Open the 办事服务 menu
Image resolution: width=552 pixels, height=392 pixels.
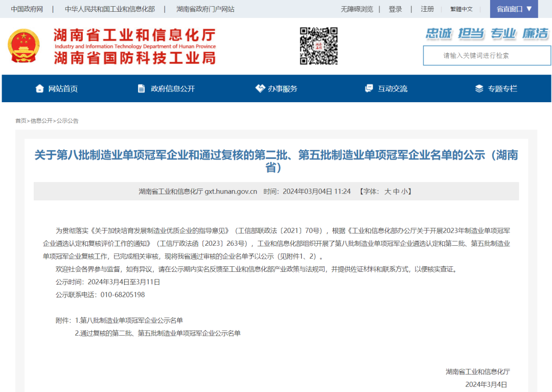(x=283, y=88)
